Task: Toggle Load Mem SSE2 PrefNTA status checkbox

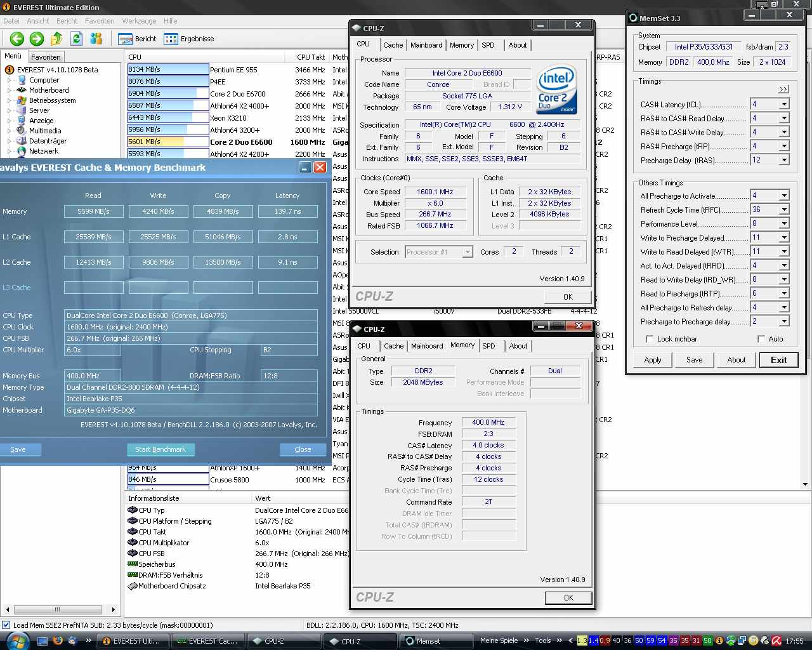Action: (6, 625)
